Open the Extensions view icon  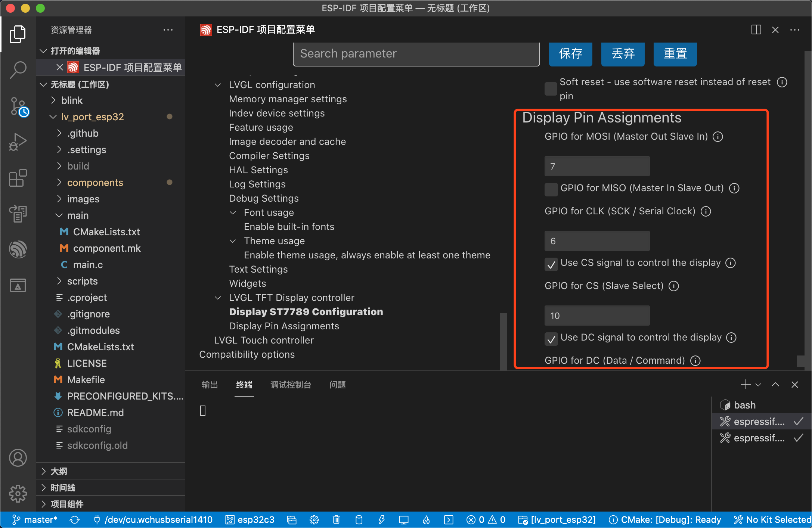click(x=18, y=178)
